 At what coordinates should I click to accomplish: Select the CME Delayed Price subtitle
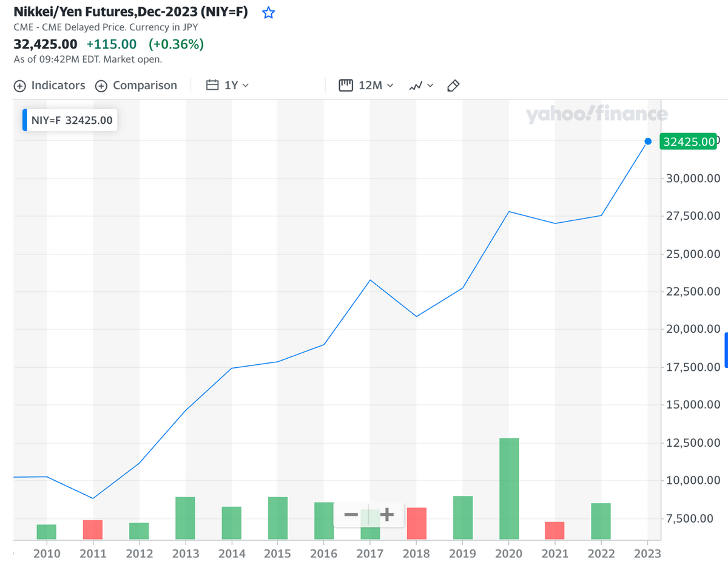click(x=106, y=27)
